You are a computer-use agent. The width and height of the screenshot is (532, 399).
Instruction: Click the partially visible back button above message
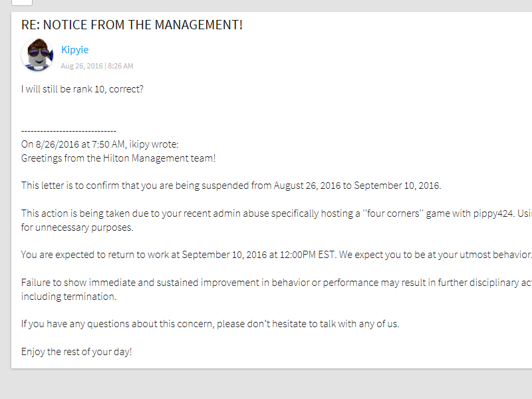tap(22, 3)
